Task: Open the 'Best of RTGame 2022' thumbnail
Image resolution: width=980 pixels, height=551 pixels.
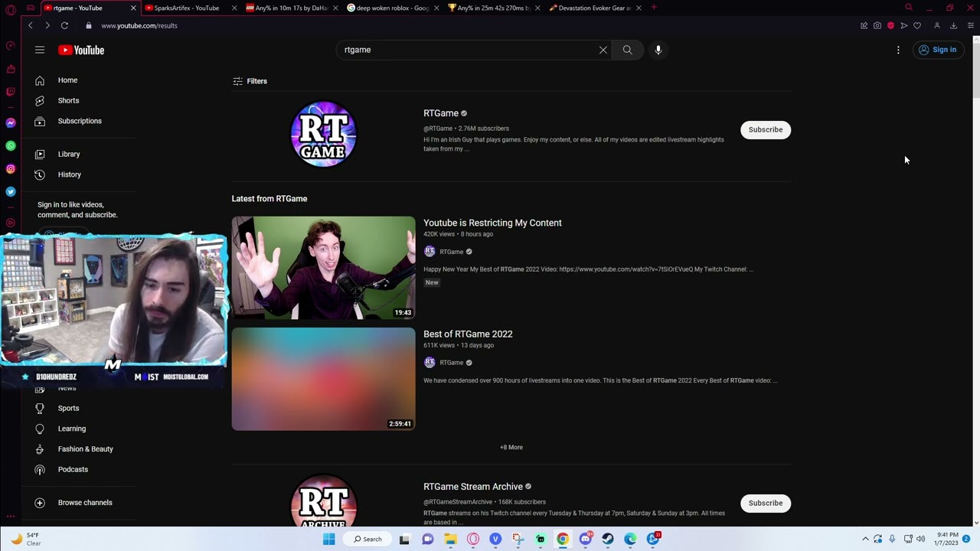Action: coord(324,379)
